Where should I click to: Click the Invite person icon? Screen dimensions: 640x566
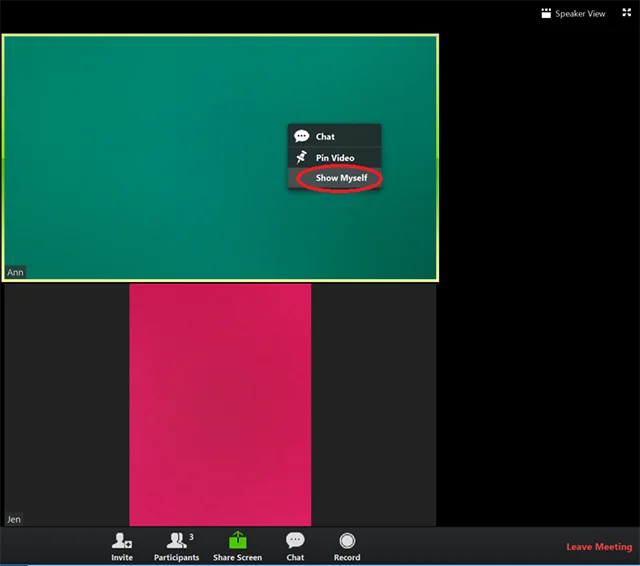pos(121,541)
